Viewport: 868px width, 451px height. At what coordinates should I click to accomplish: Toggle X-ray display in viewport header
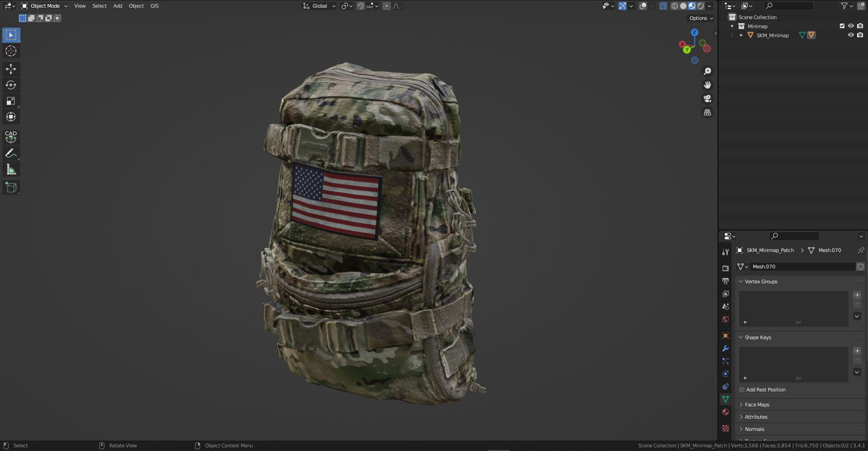click(x=663, y=6)
